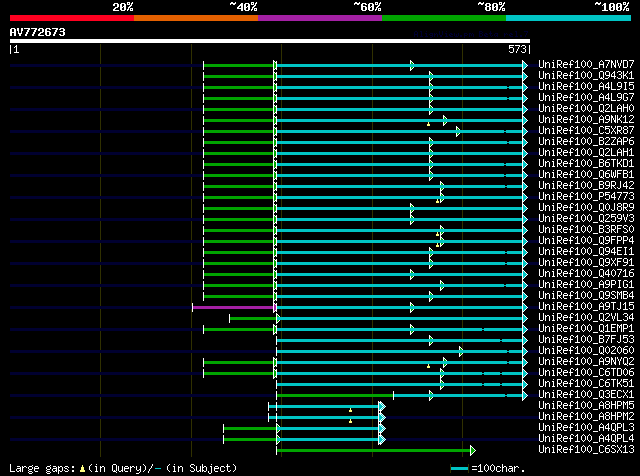The height and width of the screenshot is (476, 640).
Task: Click the yellow in-Query gap legend symbol
Action: (x=82, y=469)
